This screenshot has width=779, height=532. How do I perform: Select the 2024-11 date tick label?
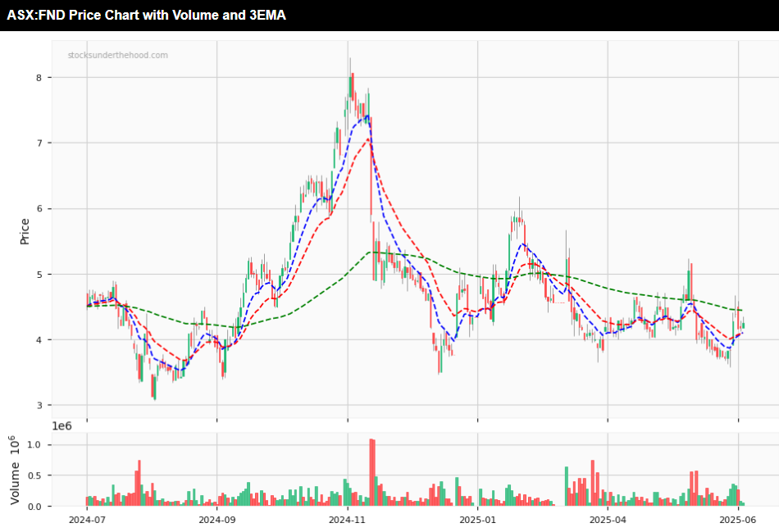click(348, 520)
